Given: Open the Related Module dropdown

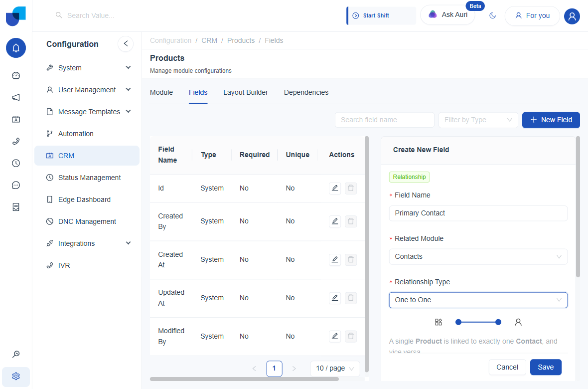Looking at the screenshot, I should 478,257.
